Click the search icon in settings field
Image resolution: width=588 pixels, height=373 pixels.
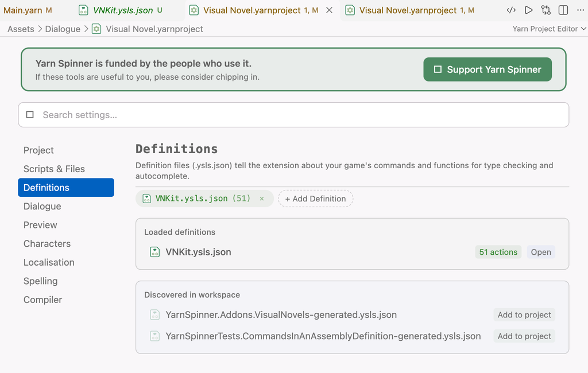point(30,115)
